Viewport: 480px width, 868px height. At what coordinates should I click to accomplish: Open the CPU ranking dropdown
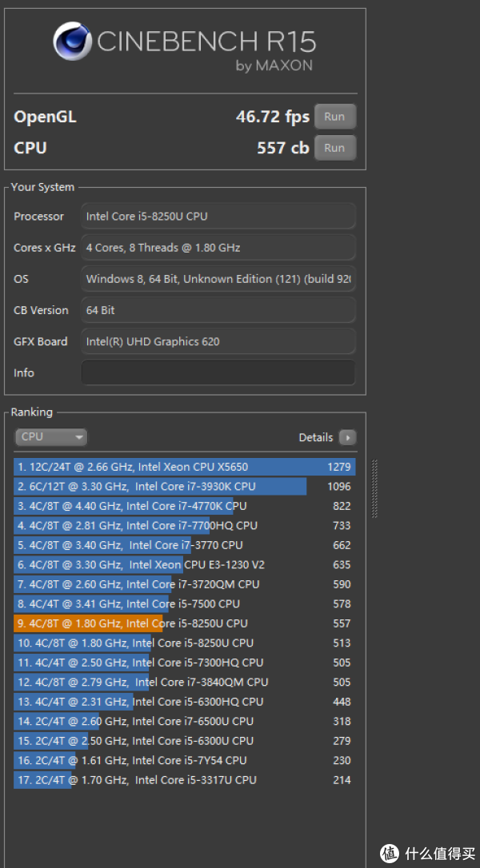[51, 436]
